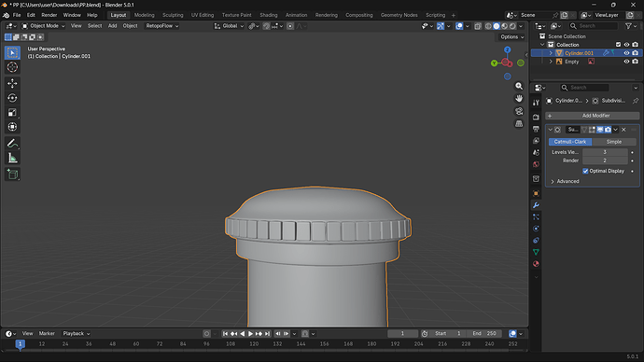
Task: Toggle Collection viewport visibility eye
Action: (x=626, y=45)
